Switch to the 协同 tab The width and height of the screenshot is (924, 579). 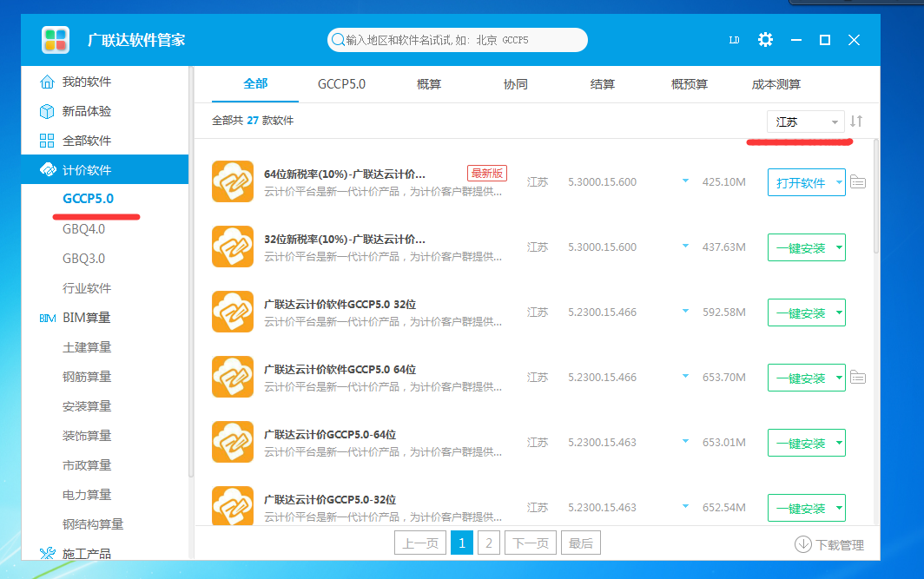[516, 84]
